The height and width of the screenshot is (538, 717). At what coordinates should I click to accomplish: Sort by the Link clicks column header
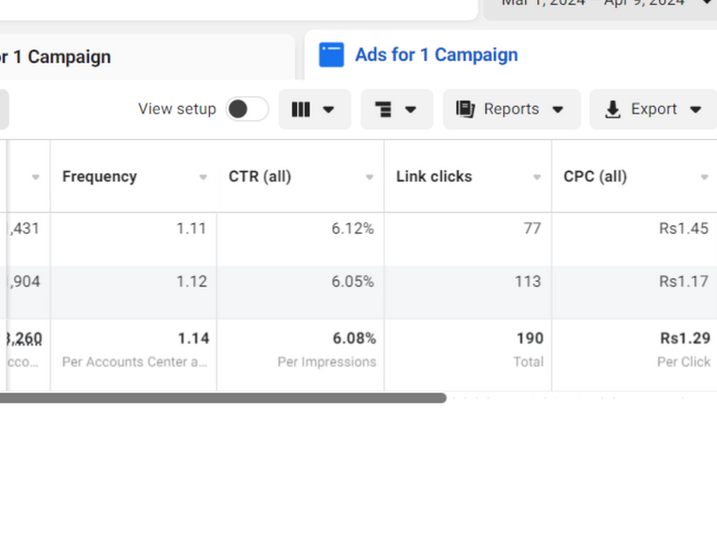pyautogui.click(x=434, y=176)
